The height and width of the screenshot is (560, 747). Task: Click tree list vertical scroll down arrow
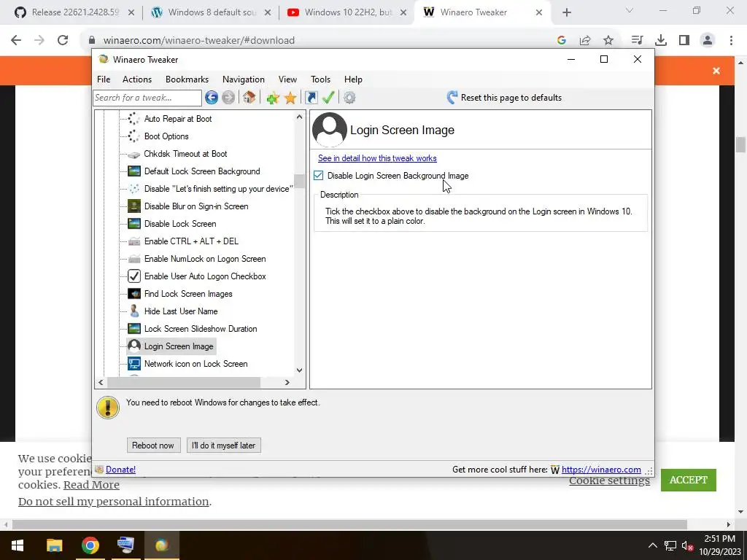pos(299,370)
